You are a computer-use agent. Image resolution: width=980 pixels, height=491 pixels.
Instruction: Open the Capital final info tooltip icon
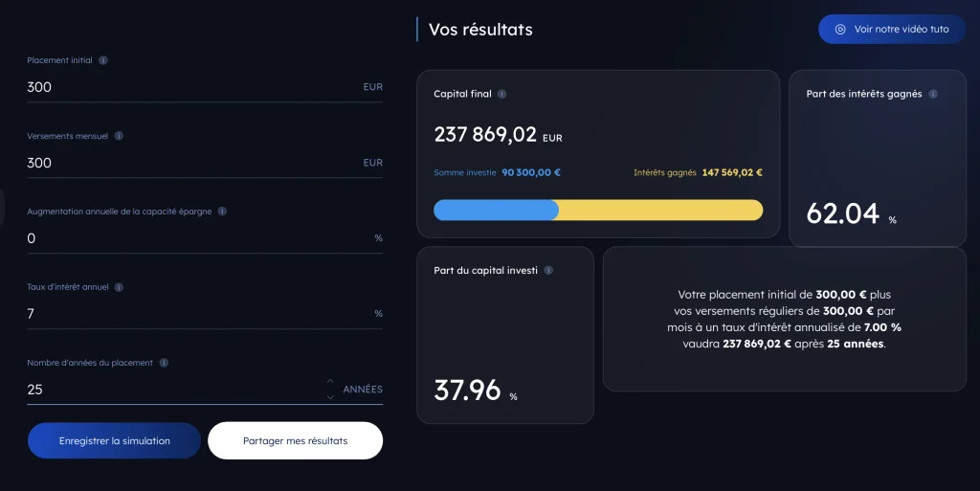[x=501, y=95]
